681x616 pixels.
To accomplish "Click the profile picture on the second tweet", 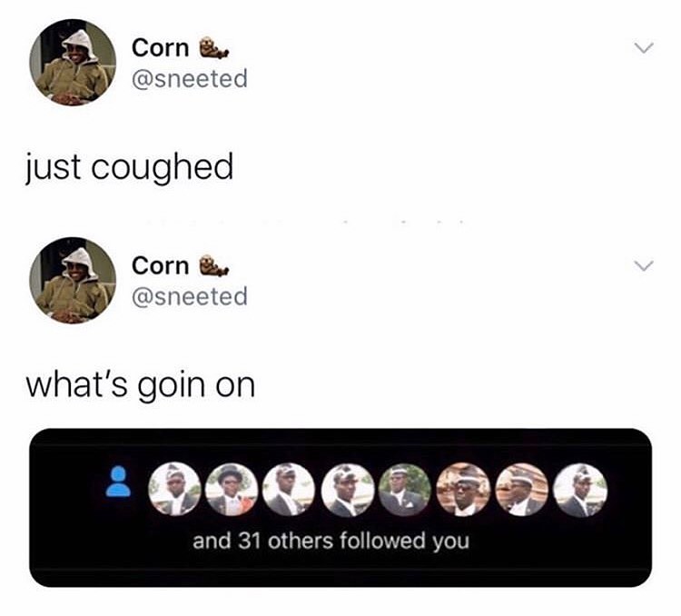I will pyautogui.click(x=73, y=280).
